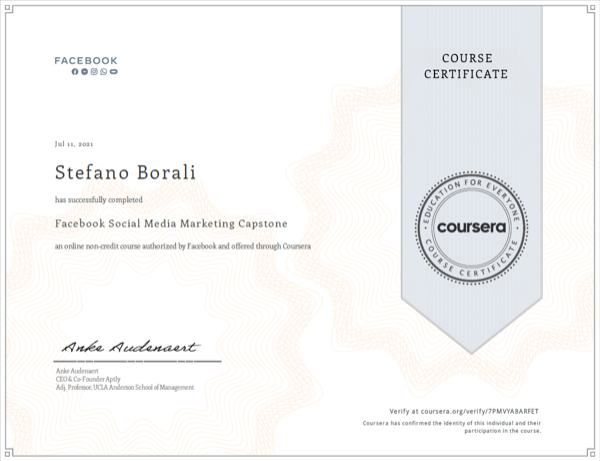The width and height of the screenshot is (600, 461).
Task: Click the 'COURSE CERTIFICATE' heading
Action: [466, 66]
